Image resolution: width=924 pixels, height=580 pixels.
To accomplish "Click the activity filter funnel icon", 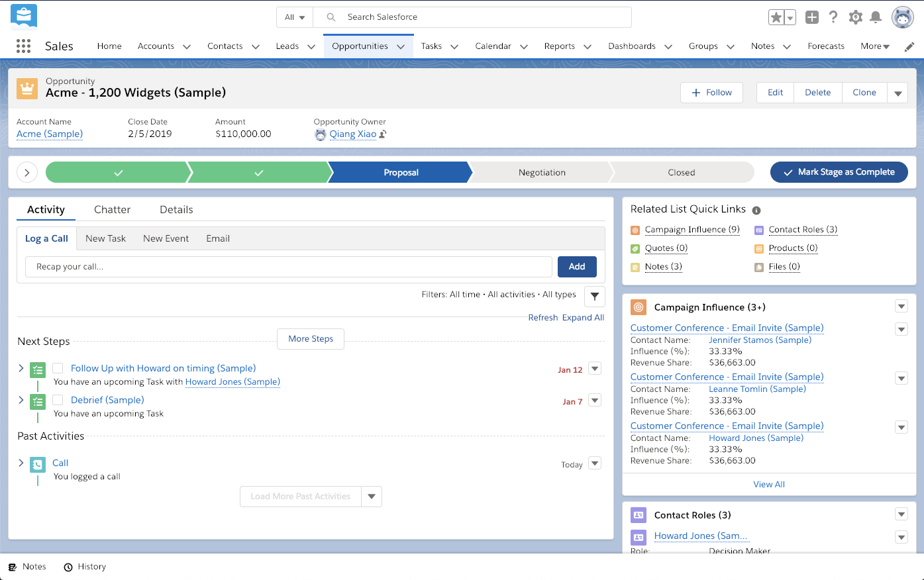I will [x=595, y=296].
